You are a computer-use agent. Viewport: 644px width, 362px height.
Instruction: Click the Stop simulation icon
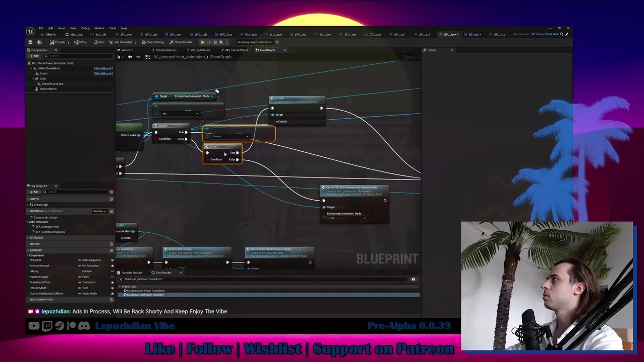(215, 42)
